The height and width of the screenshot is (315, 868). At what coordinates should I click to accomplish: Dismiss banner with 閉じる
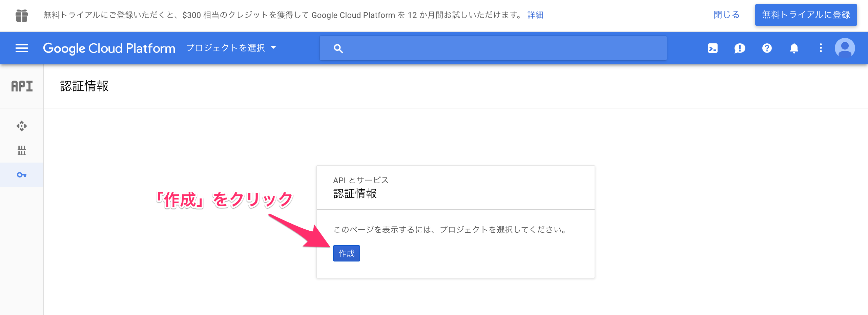pos(726,15)
